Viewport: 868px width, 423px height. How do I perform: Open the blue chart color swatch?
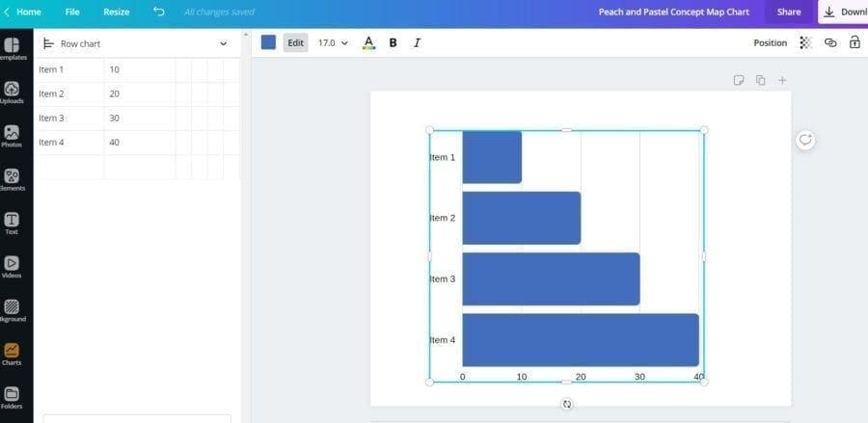268,42
